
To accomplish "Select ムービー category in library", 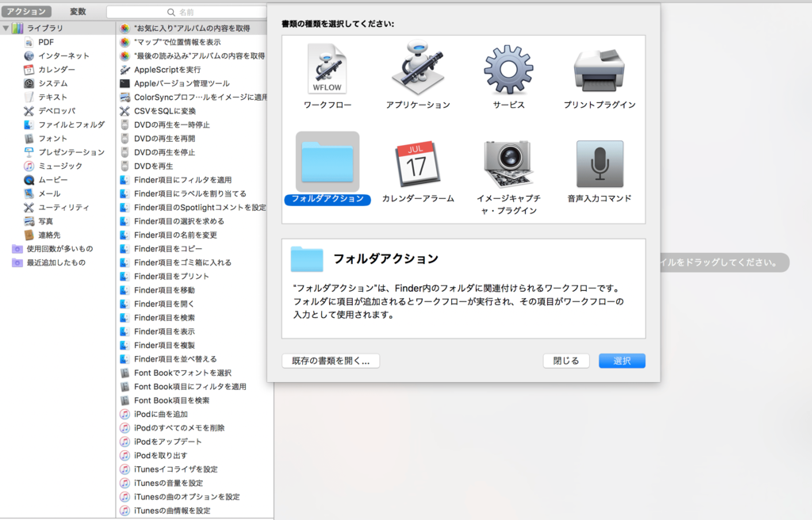I will click(x=52, y=180).
